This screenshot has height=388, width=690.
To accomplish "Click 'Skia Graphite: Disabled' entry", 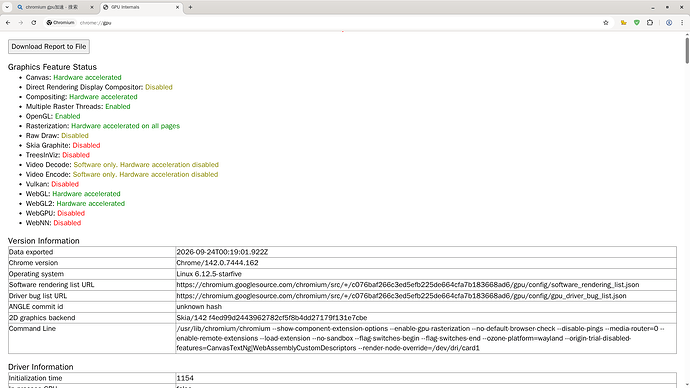I will click(63, 145).
